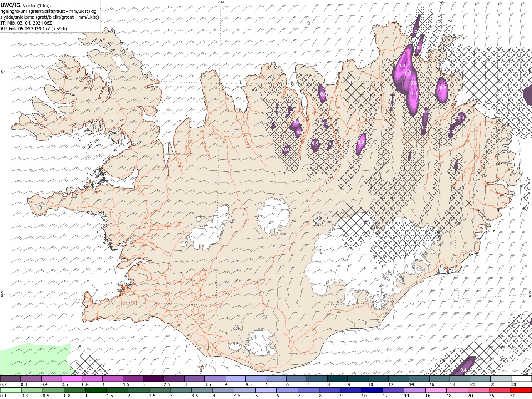The width and height of the screenshot is (532, 399).
Task: Select the bright red 30 swatch in the rain legend
Action: point(520,390)
